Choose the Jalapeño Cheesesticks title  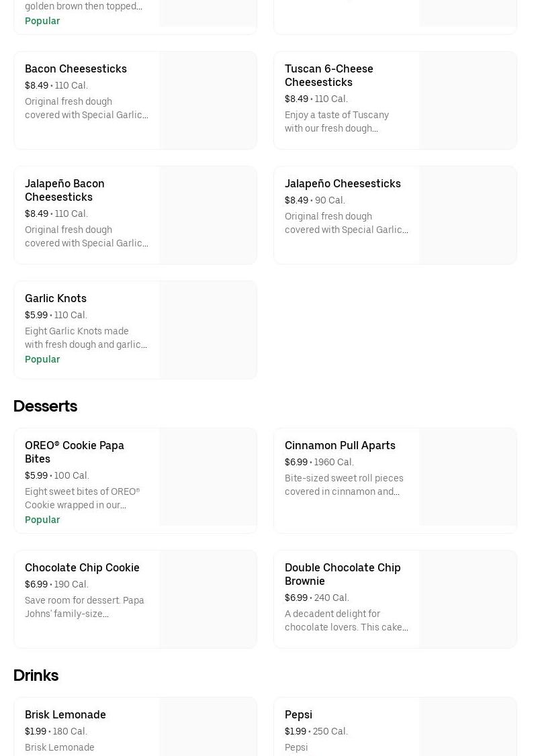(343, 183)
